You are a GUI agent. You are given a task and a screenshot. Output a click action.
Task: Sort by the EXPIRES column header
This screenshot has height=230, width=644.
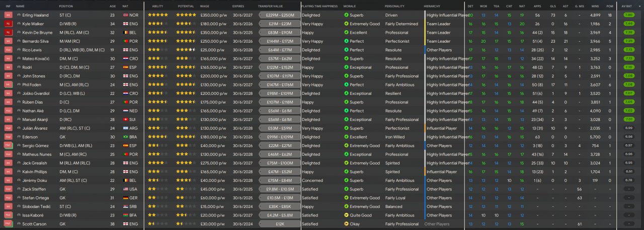coord(238,6)
